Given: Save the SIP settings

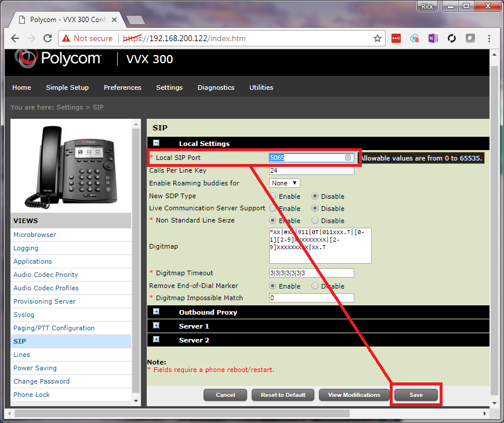Looking at the screenshot, I should (x=416, y=395).
